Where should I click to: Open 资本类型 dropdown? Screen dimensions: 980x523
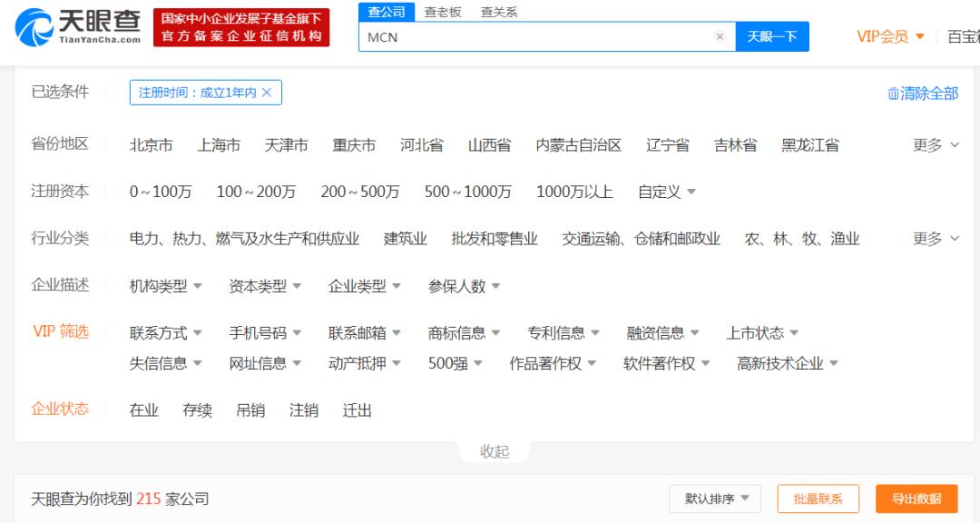264,286
